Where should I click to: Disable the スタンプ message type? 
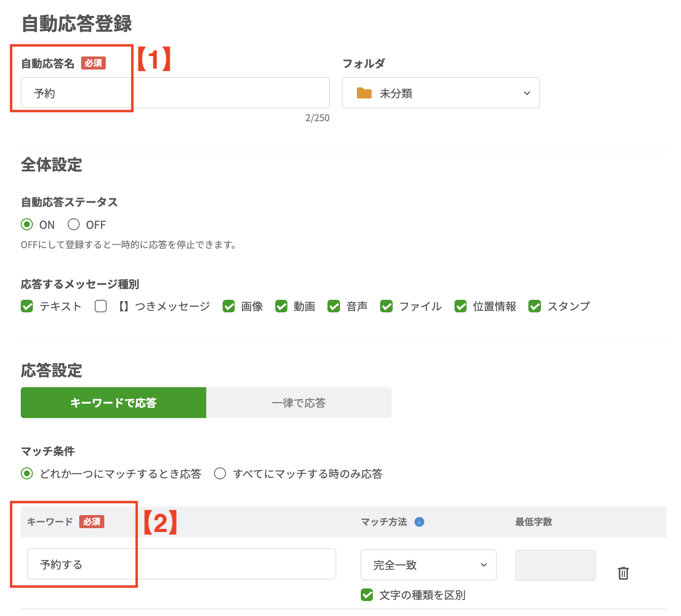(535, 306)
